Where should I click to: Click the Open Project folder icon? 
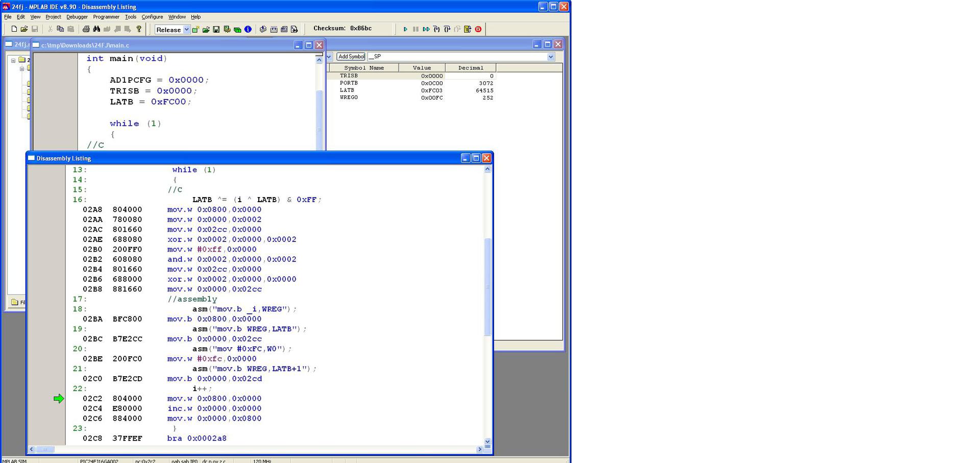click(206, 30)
